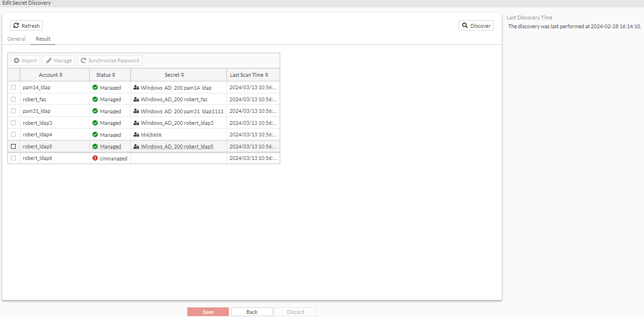Click the Save button

pyautogui.click(x=208, y=312)
